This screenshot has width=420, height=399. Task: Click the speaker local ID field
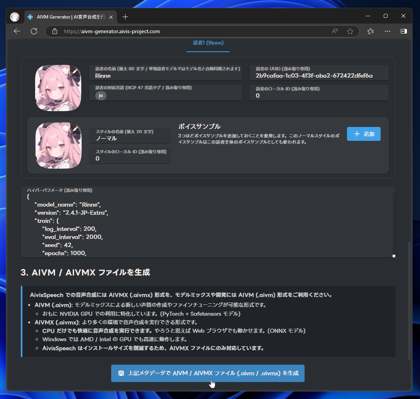coord(319,92)
